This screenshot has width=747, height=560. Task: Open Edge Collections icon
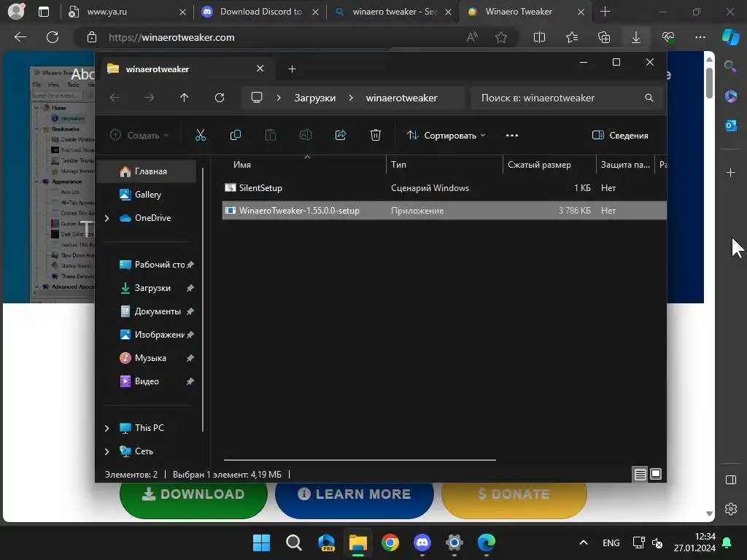604,37
